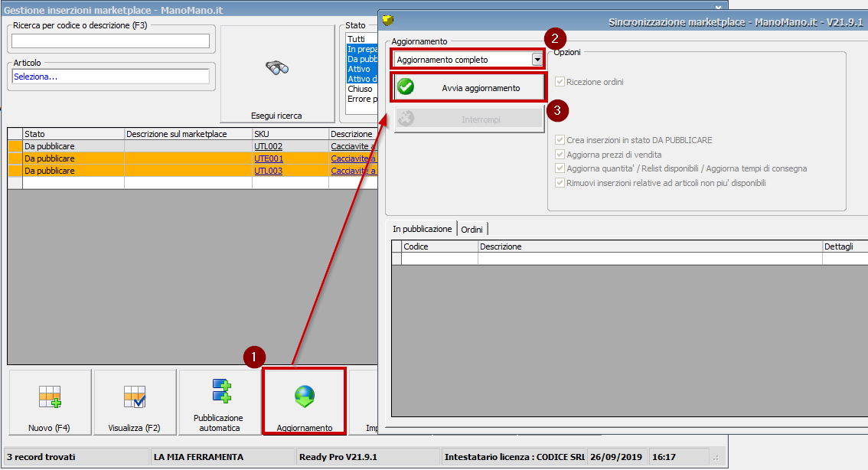
Task: Click the Intestatario licenza status bar entry
Action: [x=514, y=457]
